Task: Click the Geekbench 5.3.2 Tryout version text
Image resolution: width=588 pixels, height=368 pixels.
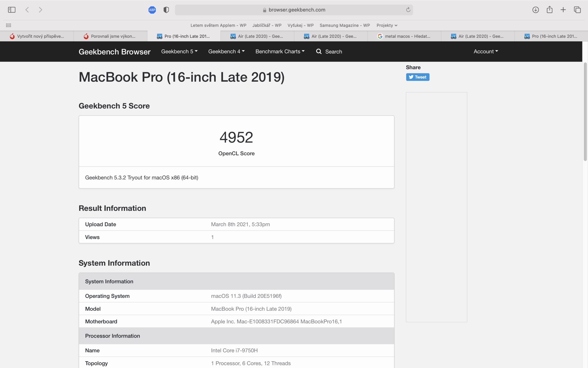Action: (142, 177)
